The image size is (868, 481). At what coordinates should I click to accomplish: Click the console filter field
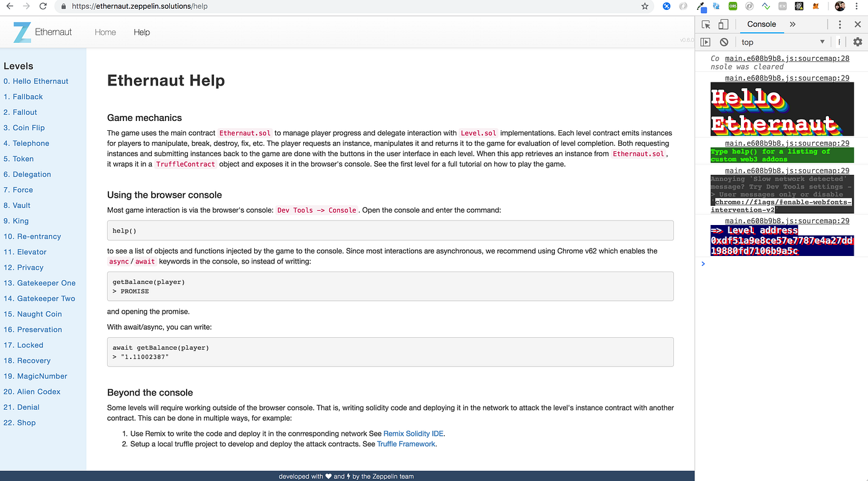pyautogui.click(x=839, y=42)
